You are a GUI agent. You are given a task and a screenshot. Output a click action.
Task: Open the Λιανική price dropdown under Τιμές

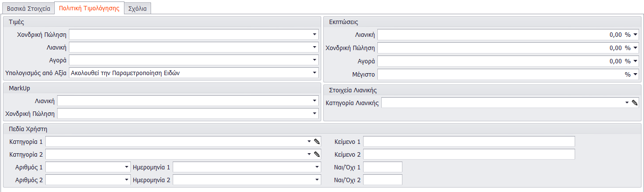[314, 47]
